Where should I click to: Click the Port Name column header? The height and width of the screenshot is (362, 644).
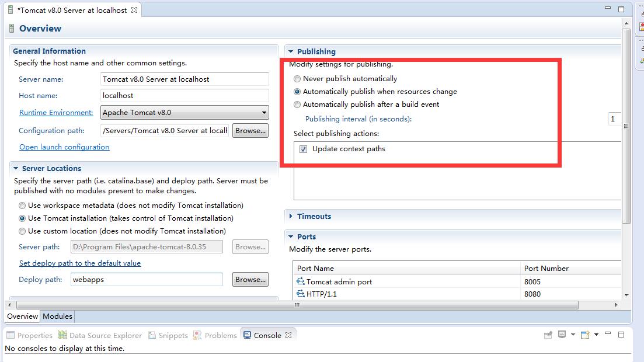click(406, 269)
